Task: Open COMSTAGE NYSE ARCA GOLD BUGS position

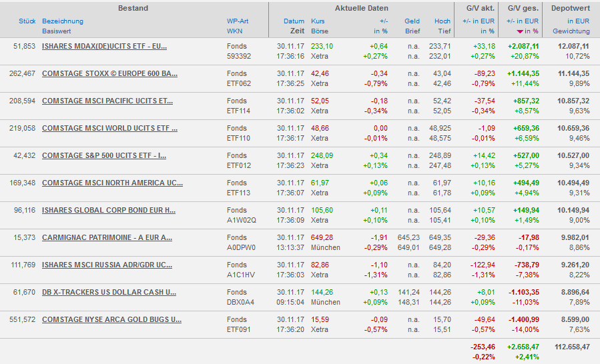Action: (x=111, y=320)
